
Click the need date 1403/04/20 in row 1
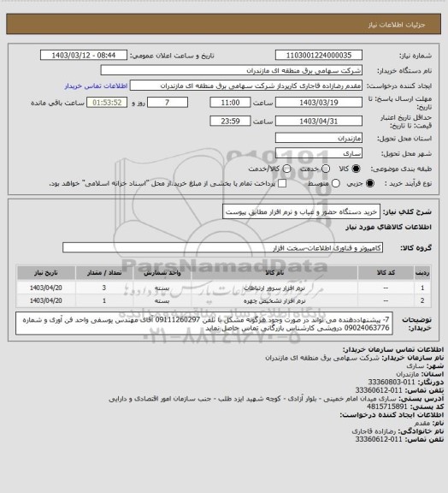46,288
